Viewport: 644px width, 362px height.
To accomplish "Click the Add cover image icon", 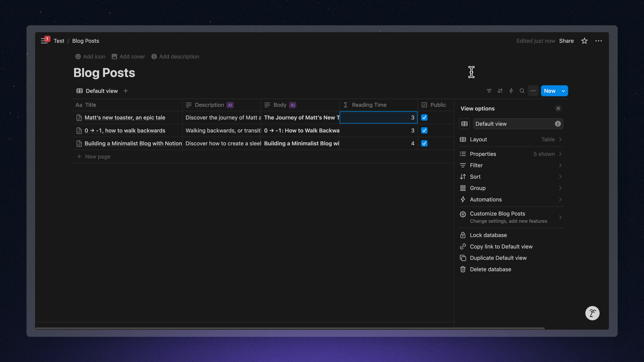I will [x=114, y=57].
